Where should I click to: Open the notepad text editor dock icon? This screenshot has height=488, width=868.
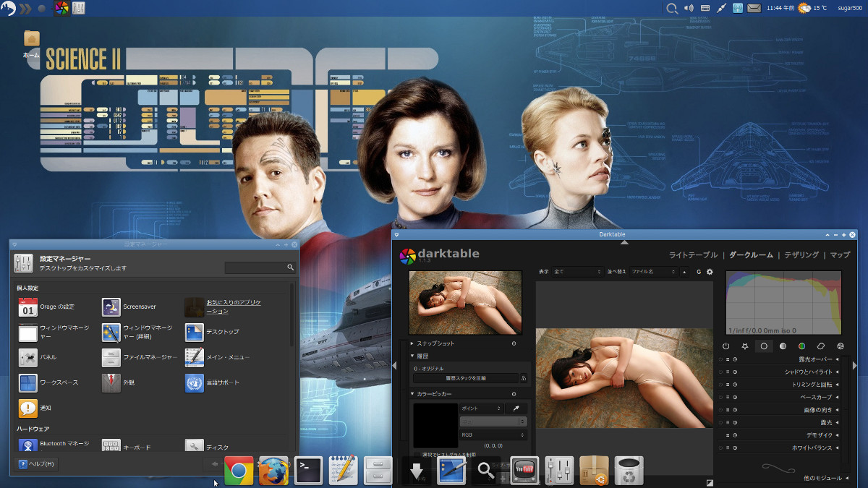pyautogui.click(x=343, y=471)
